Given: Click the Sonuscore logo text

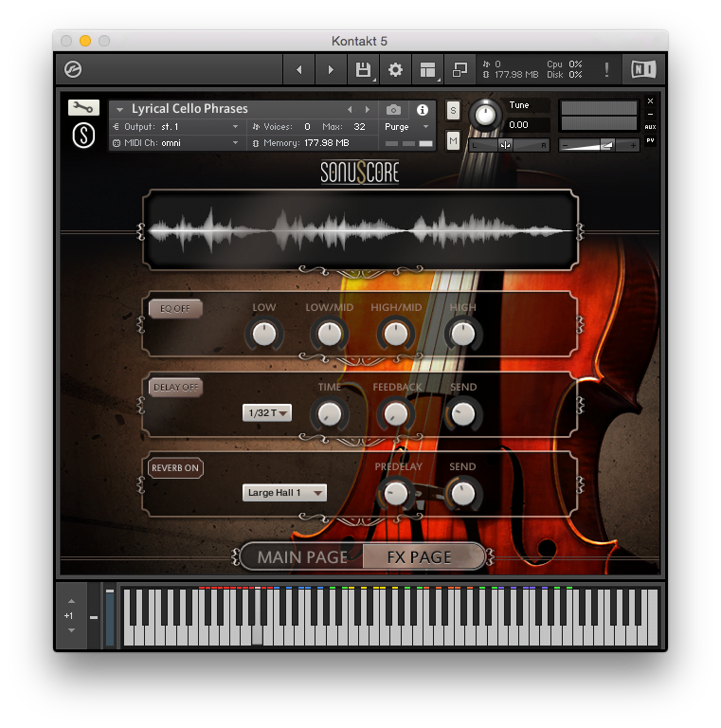Looking at the screenshot, I should 360,173.
